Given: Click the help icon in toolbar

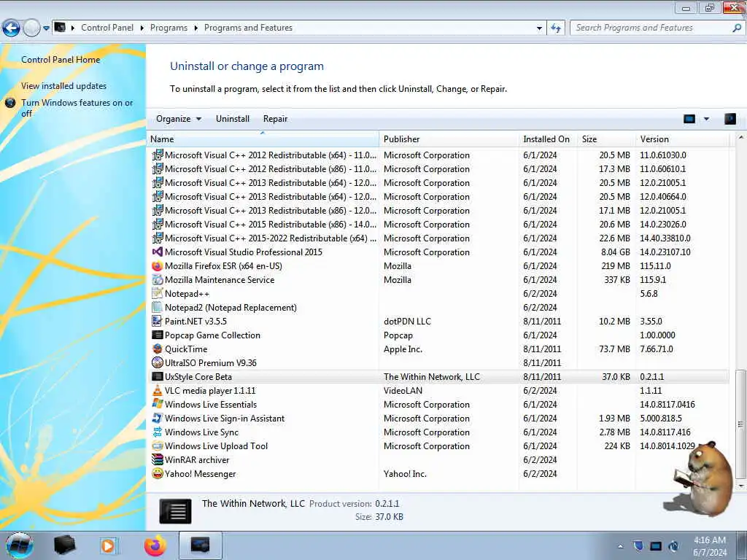Looking at the screenshot, I should pos(729,119).
